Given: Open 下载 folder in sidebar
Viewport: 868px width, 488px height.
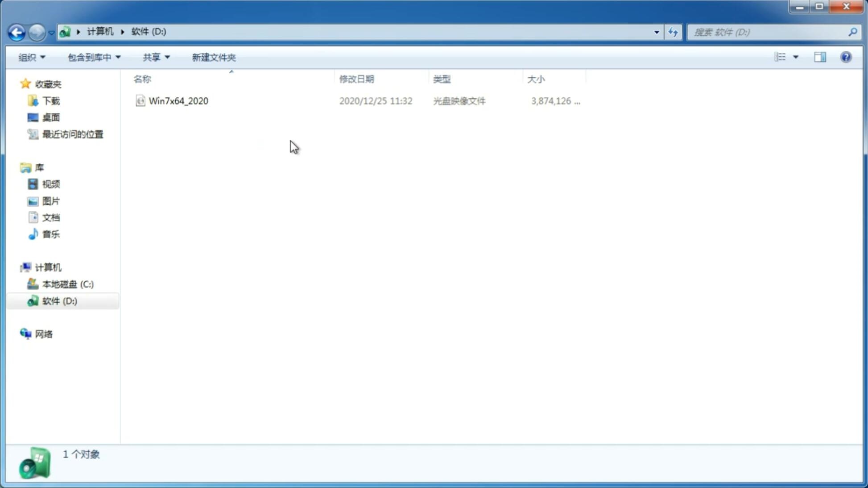Looking at the screenshot, I should click(x=51, y=100).
